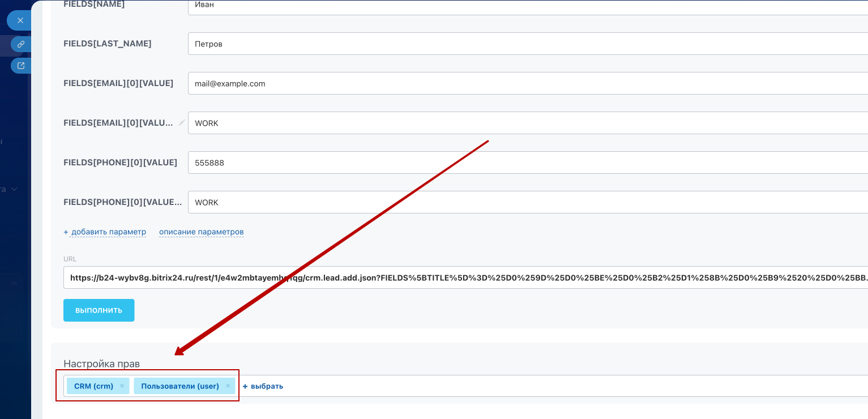868x419 pixels.
Task: Click pencil edit icon next to FIELDS[EMAIL] type
Action: coord(182,122)
